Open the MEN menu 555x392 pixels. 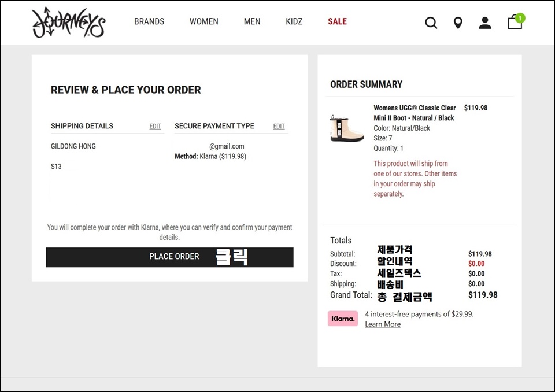pos(252,21)
